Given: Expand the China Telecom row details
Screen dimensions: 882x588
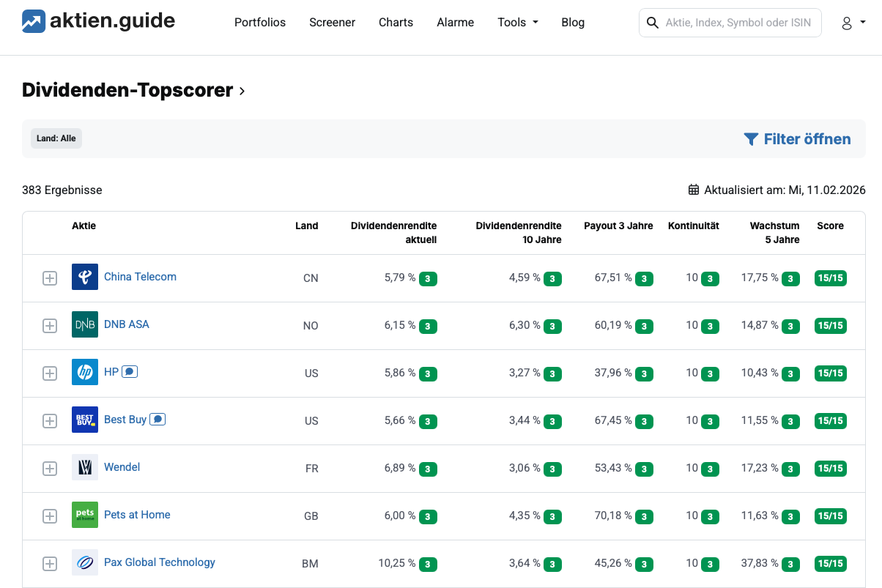Looking at the screenshot, I should point(50,278).
